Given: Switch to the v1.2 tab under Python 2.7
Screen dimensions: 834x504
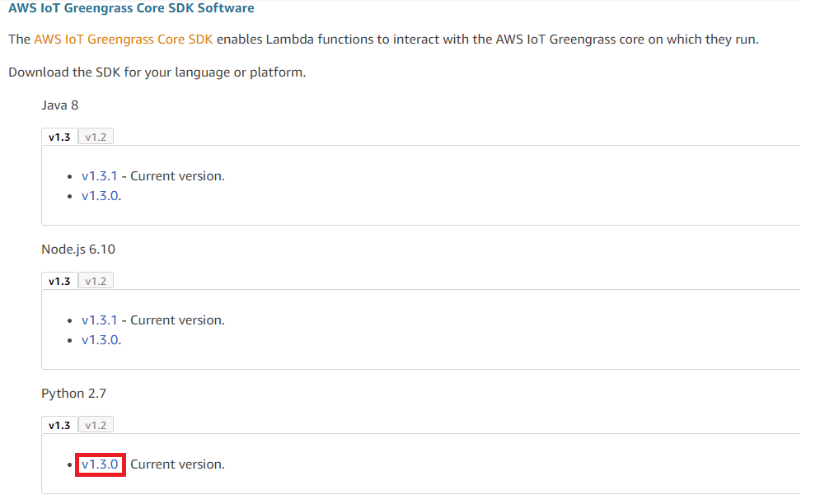Looking at the screenshot, I should (x=96, y=425).
